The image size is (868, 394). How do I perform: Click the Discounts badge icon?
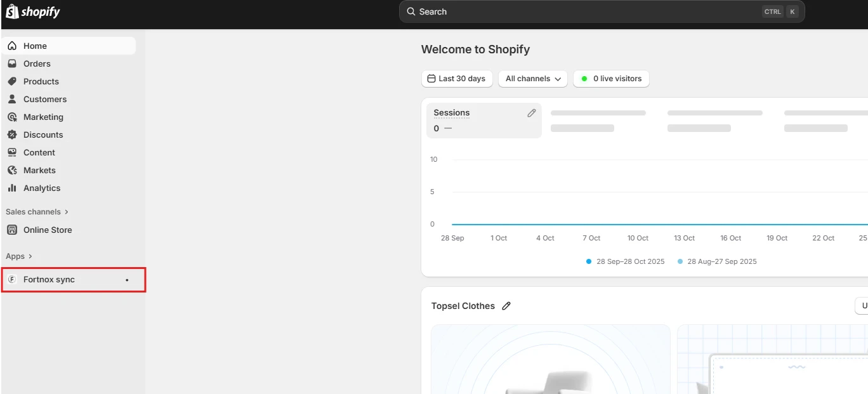point(12,135)
